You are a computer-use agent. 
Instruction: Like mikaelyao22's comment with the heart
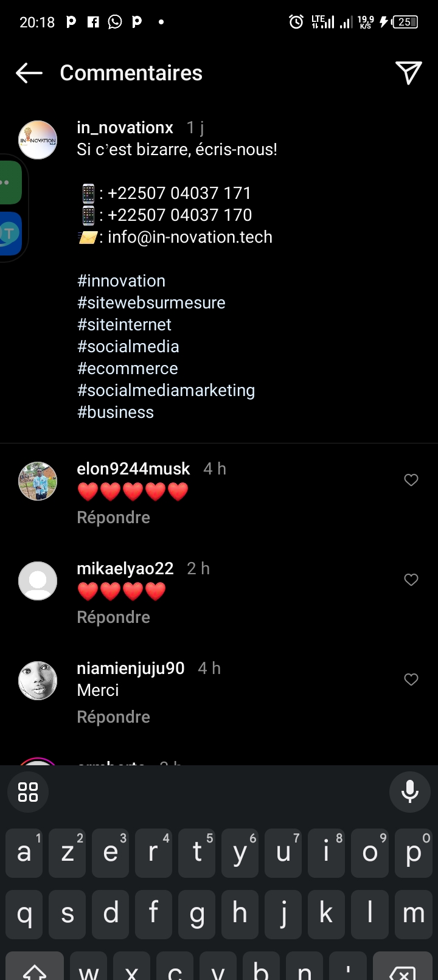(x=411, y=580)
